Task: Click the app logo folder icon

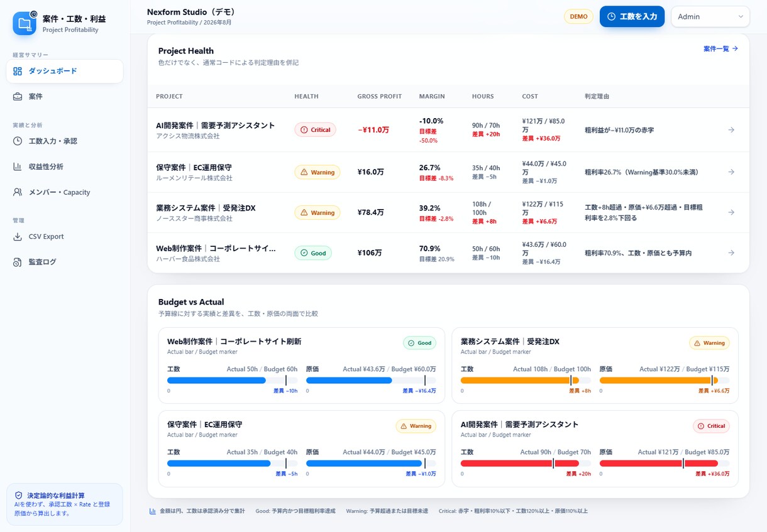Action: coord(25,23)
